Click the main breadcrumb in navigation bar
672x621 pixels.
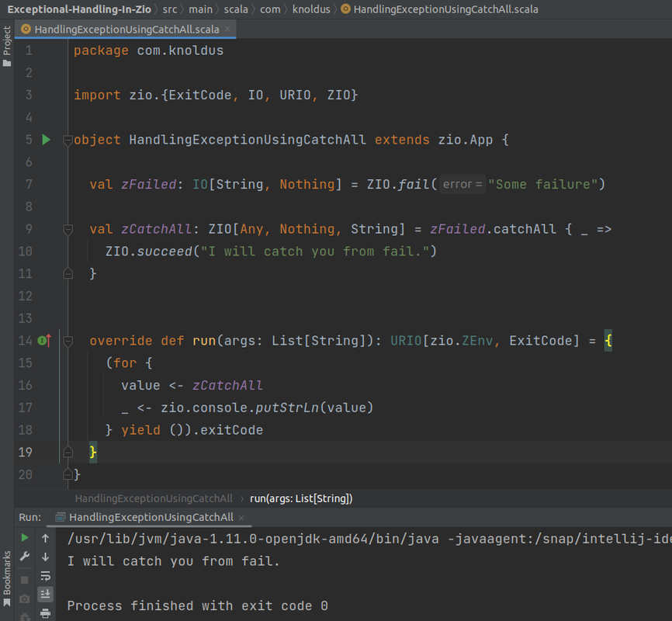pos(200,9)
